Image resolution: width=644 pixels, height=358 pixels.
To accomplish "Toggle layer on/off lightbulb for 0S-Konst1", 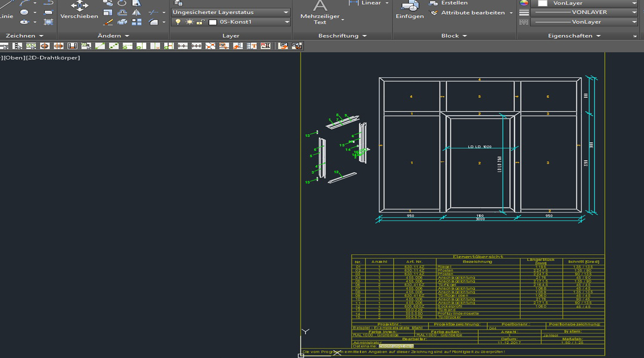I will coord(177,22).
